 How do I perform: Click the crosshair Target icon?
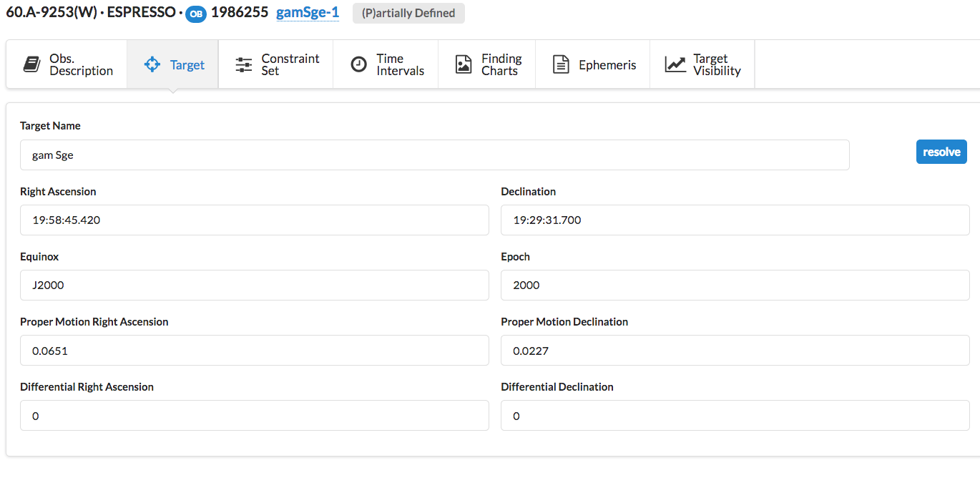(152, 64)
